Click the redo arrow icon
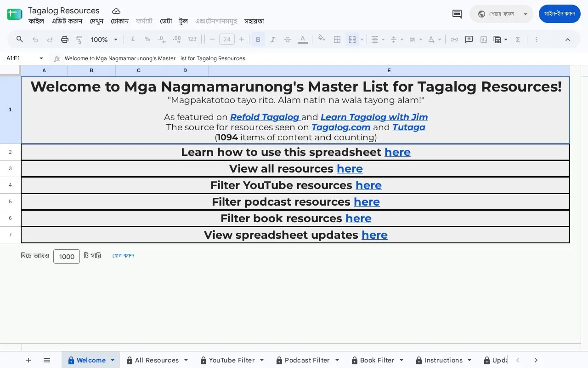 tap(50, 40)
